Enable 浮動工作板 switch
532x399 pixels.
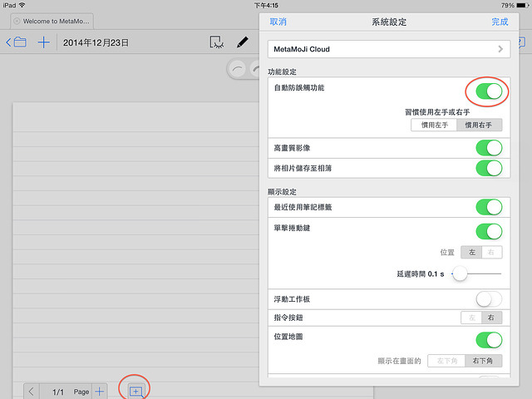[x=489, y=299]
